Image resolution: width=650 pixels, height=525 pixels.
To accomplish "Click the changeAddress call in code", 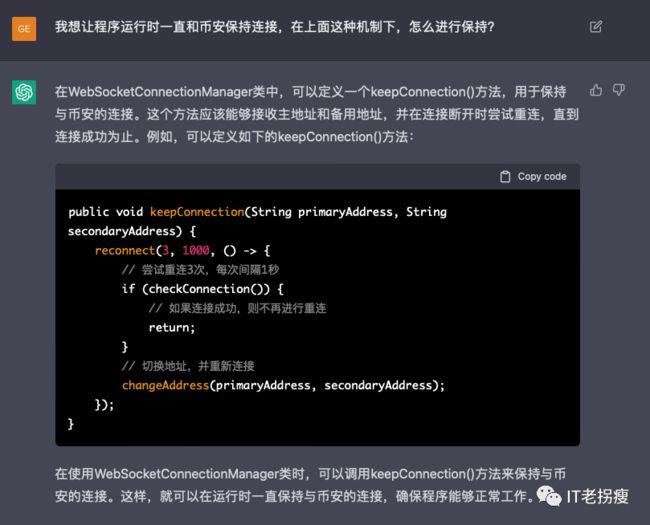I will pos(165,385).
